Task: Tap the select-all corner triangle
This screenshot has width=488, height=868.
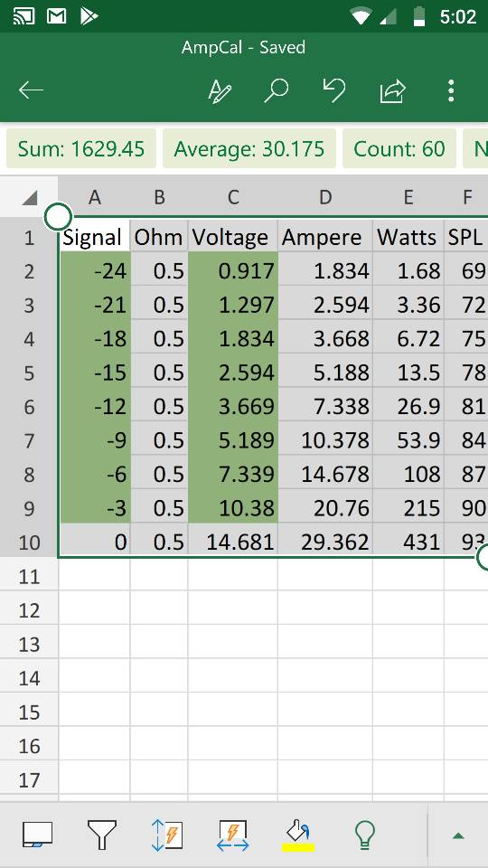Action: click(x=29, y=197)
